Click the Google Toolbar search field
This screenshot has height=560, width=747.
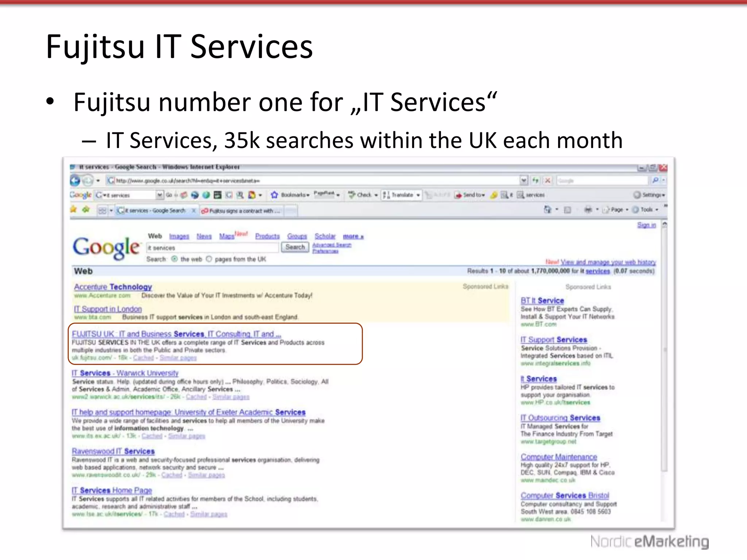pyautogui.click(x=125, y=195)
